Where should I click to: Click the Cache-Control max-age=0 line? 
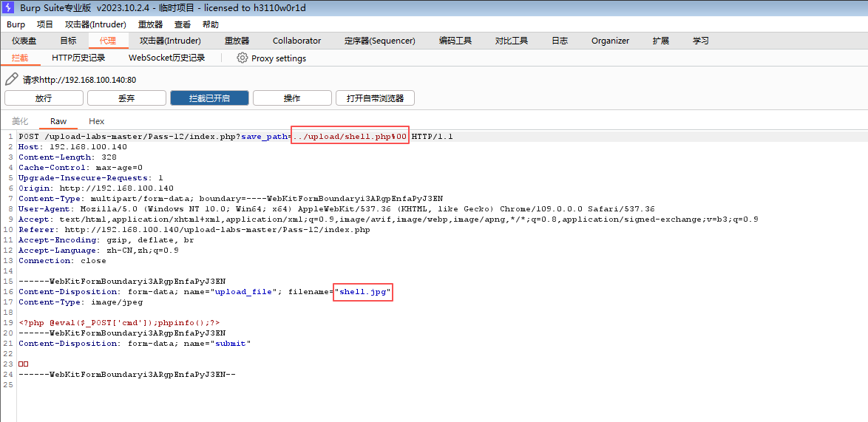point(81,167)
